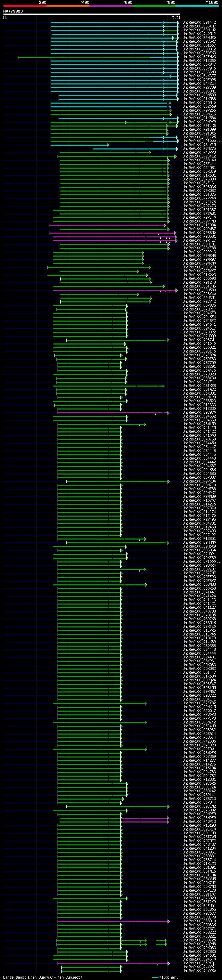The image size is (222, 980).
Task: Select hit label UniRef100_P12360
Action: (x=199, y=60)
